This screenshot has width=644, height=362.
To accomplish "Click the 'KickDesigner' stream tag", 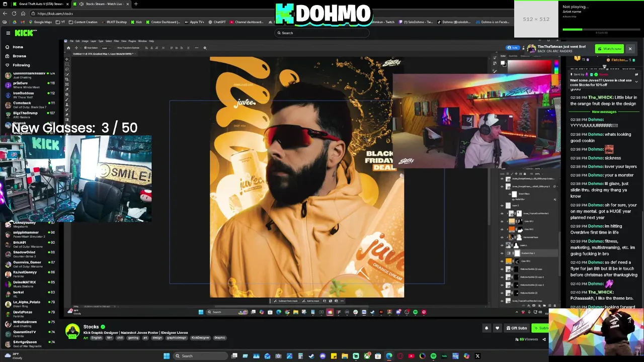I will click(x=200, y=338).
